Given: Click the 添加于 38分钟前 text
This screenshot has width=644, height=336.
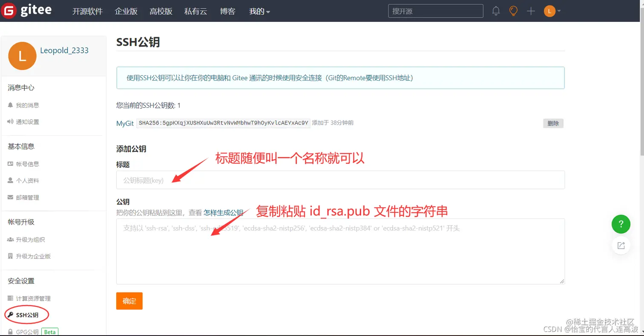Looking at the screenshot, I should (x=333, y=123).
